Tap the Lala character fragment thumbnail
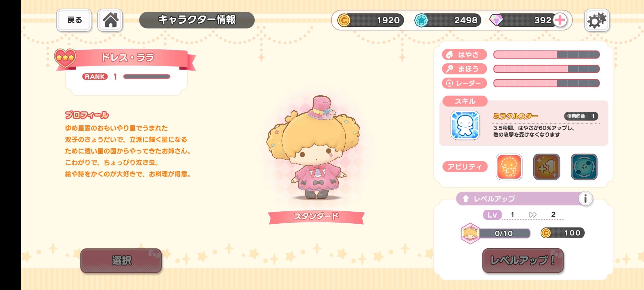644x290 pixels. pyautogui.click(x=470, y=233)
